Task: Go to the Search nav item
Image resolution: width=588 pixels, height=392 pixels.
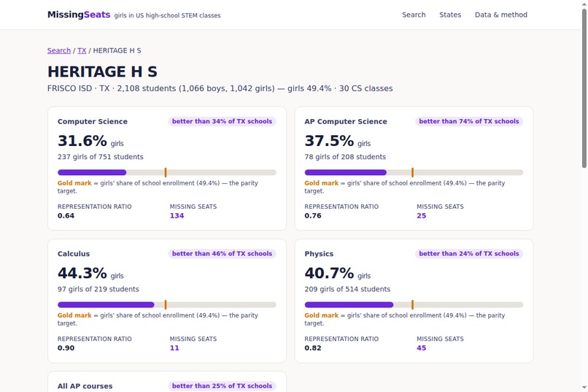Action: (x=414, y=15)
